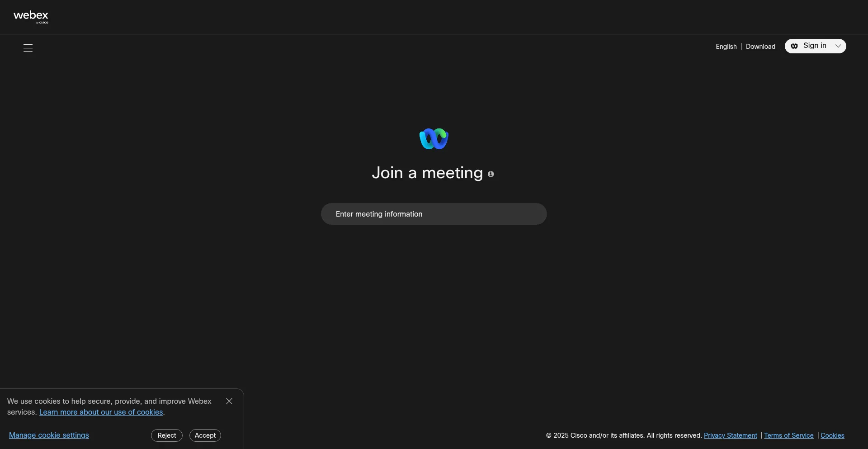
Task: Open the English language selector
Action: click(726, 47)
